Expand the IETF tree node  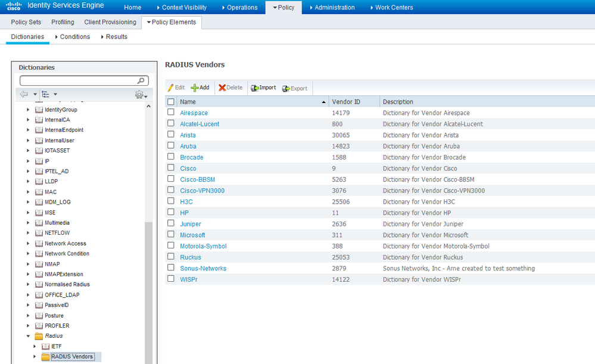(x=35, y=346)
